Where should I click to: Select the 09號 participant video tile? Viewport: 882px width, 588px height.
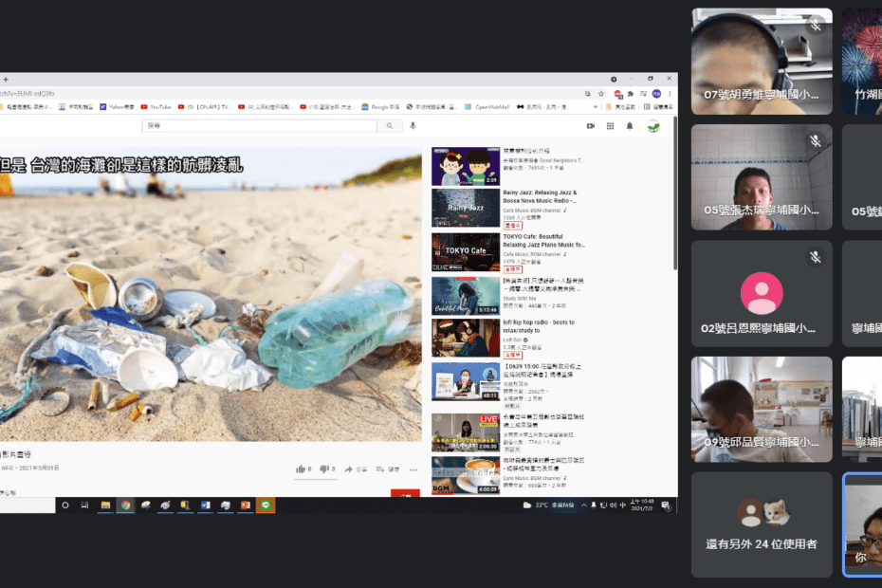pyautogui.click(x=762, y=409)
